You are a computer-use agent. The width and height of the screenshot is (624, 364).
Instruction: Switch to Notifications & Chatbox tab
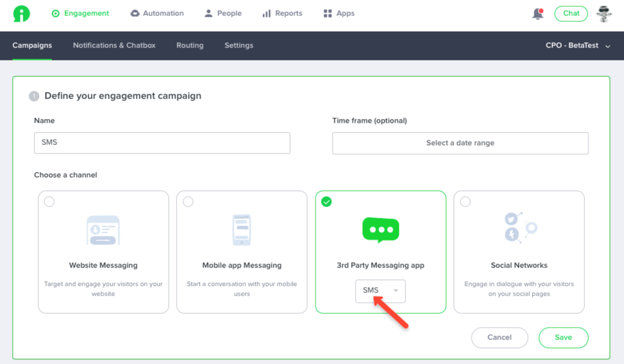pyautogui.click(x=114, y=45)
